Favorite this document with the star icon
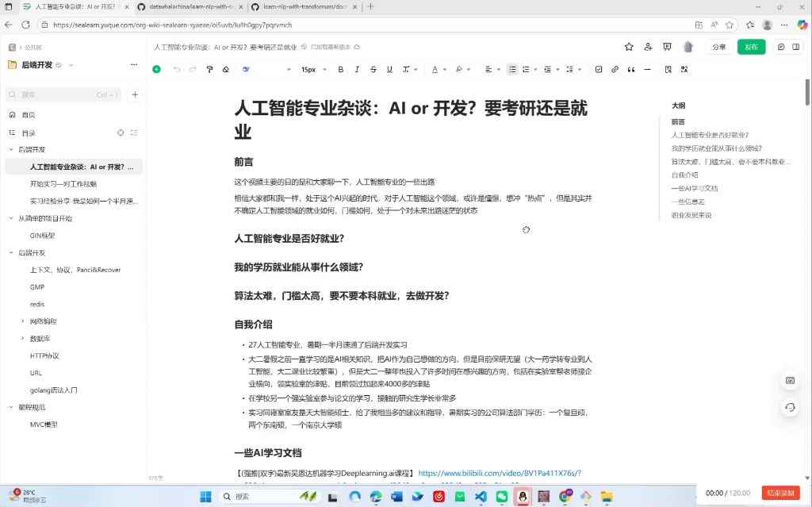This screenshot has width=812, height=507. (629, 47)
